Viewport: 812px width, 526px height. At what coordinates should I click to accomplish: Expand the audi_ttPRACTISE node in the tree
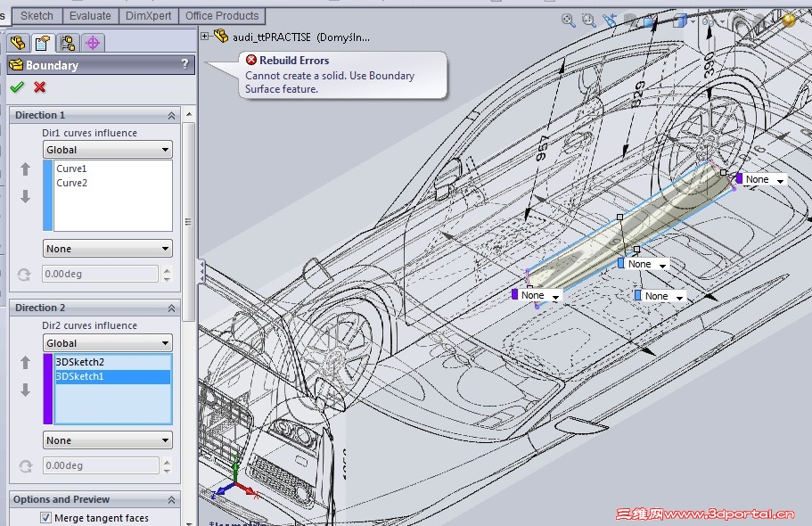[x=207, y=36]
